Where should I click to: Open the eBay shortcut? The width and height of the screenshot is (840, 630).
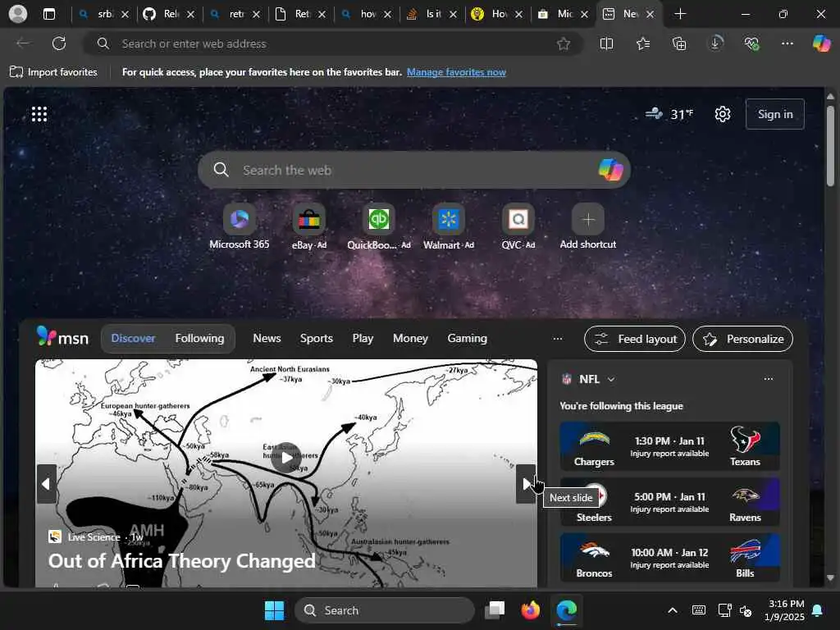click(309, 226)
